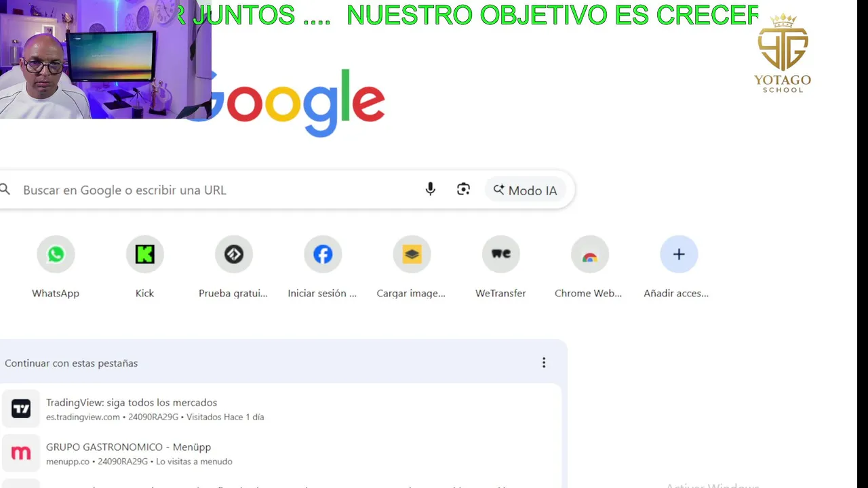Open the Prueba gratui... shortcut icon

click(x=233, y=254)
